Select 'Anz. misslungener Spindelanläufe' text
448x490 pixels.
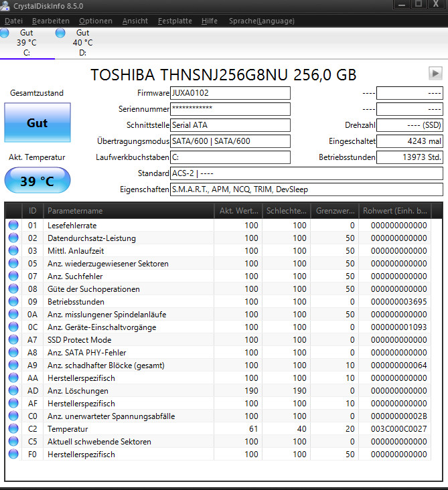(106, 315)
